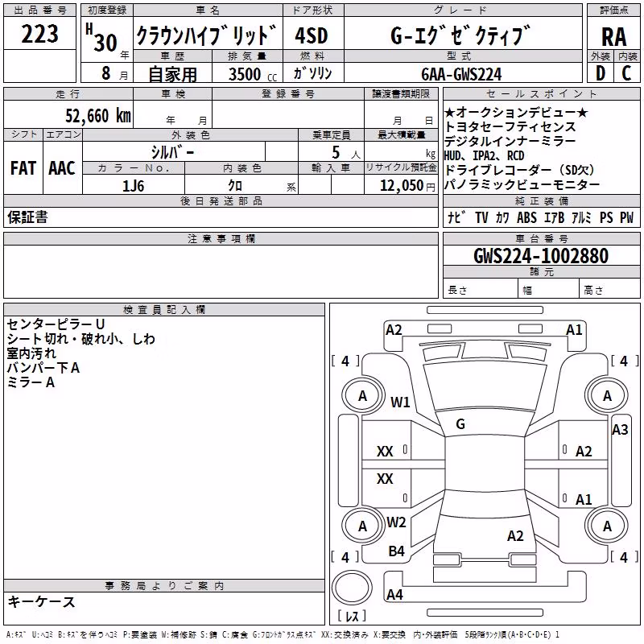This screenshot has width=644, height=644.
Task: Click トヨタセーフティセンス line
Action: (510, 126)
